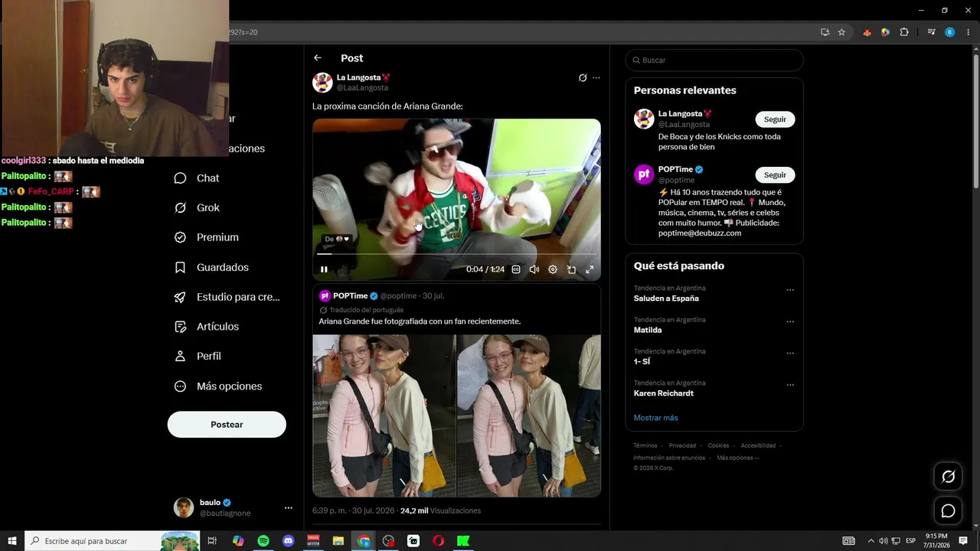Bookmark this page with the star icon
Viewport: 980px width, 551px height.
841,32
